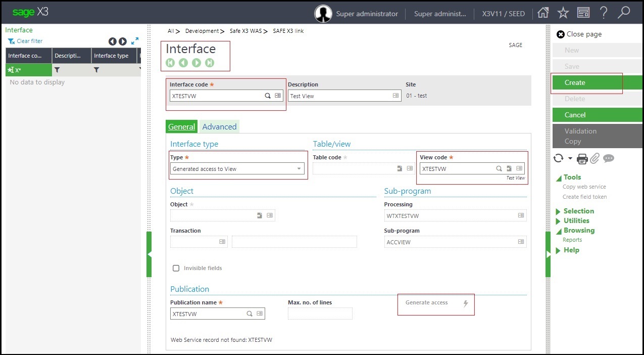Open attachments paperclip icon
This screenshot has width=644, height=355.
click(595, 159)
